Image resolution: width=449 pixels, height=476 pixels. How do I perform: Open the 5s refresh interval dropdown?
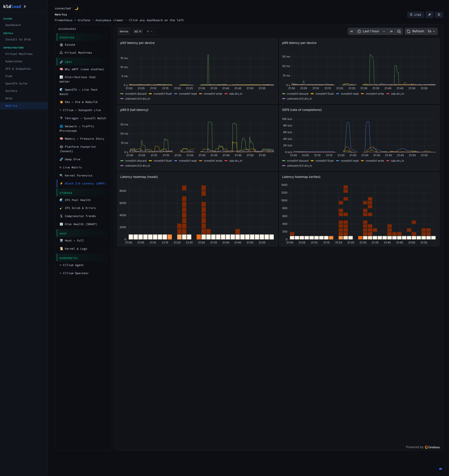point(432,31)
